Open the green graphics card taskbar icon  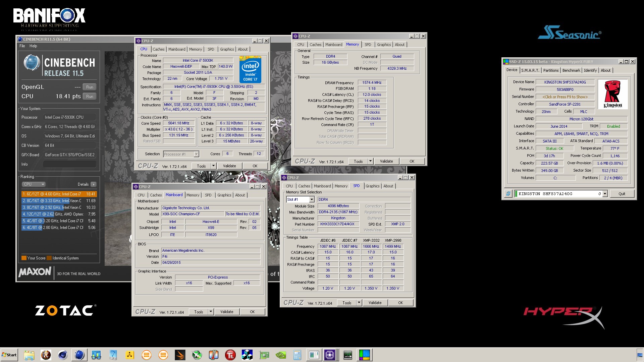(x=264, y=355)
